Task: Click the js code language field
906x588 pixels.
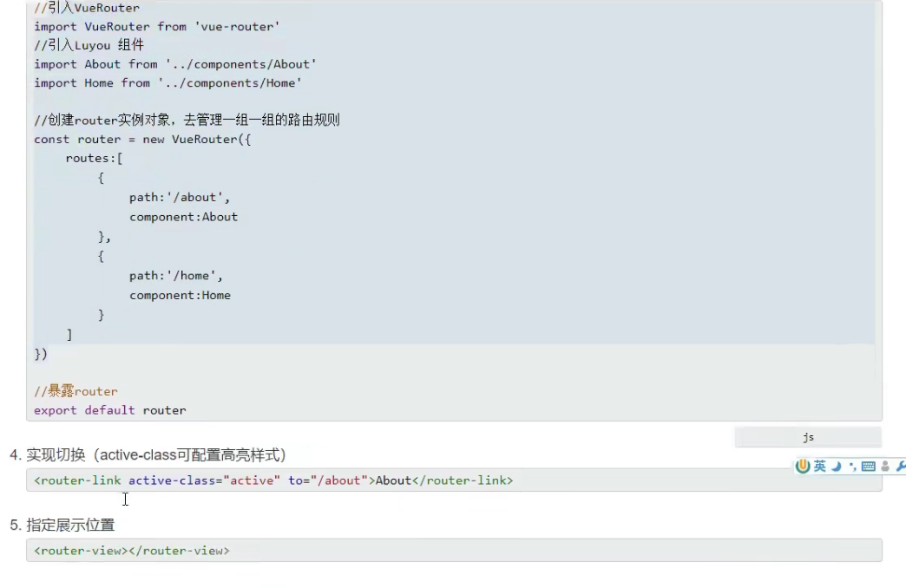Action: point(808,437)
